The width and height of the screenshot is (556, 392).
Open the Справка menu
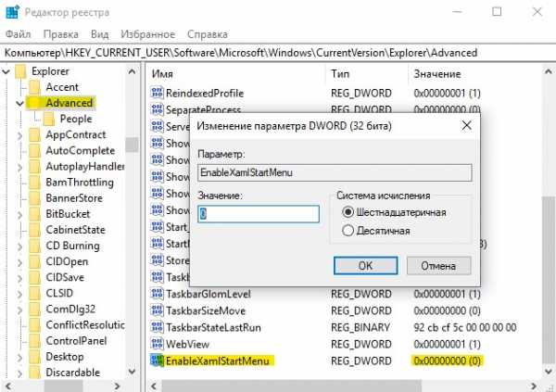(208, 34)
